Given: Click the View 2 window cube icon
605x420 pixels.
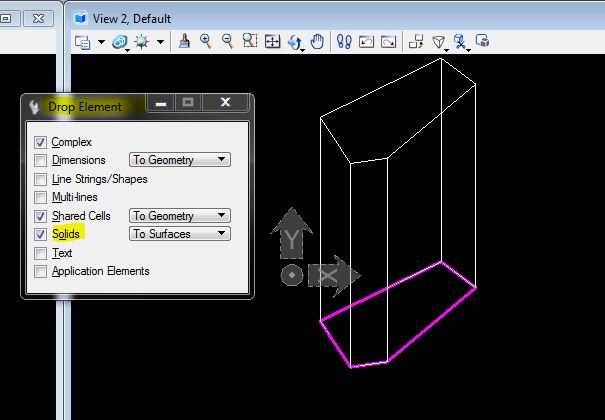Looking at the screenshot, I should (80, 18).
